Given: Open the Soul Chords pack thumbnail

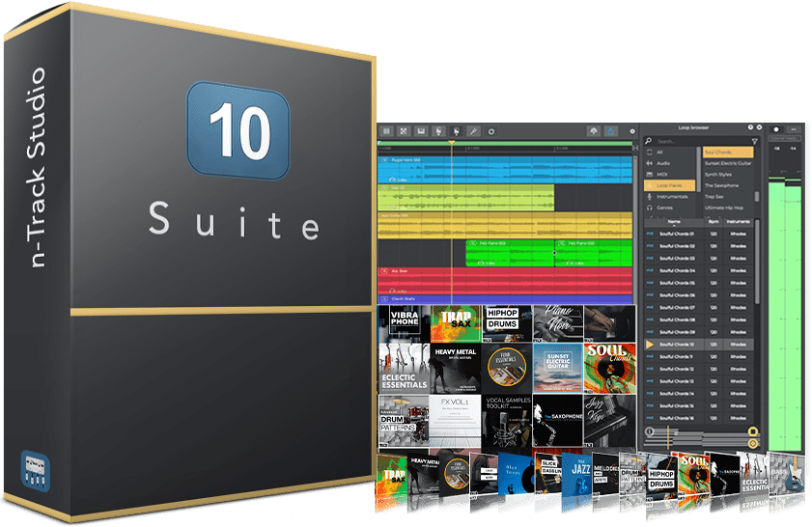Looking at the screenshot, I should click(x=609, y=368).
